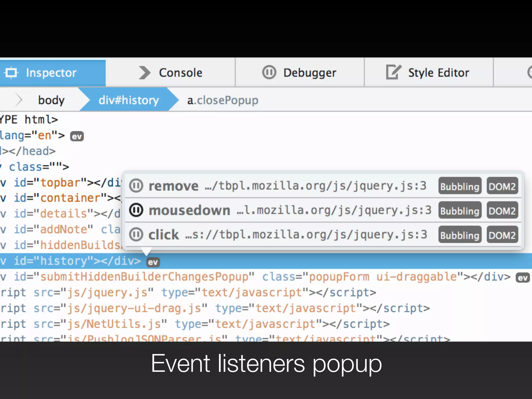The height and width of the screenshot is (399, 532).
Task: Click popupForm ui-draggable class value
Action: (x=382, y=277)
